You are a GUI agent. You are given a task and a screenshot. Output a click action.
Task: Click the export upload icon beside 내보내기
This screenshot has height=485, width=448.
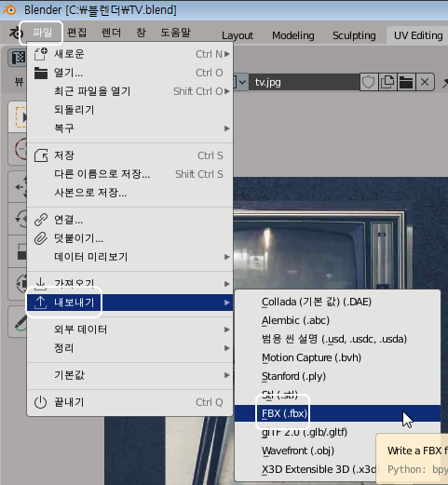[41, 303]
